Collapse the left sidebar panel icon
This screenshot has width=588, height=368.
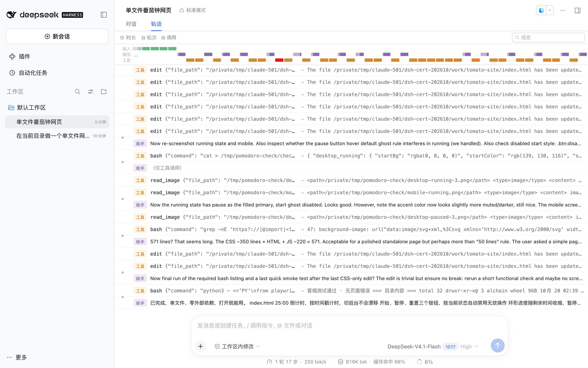click(x=104, y=15)
